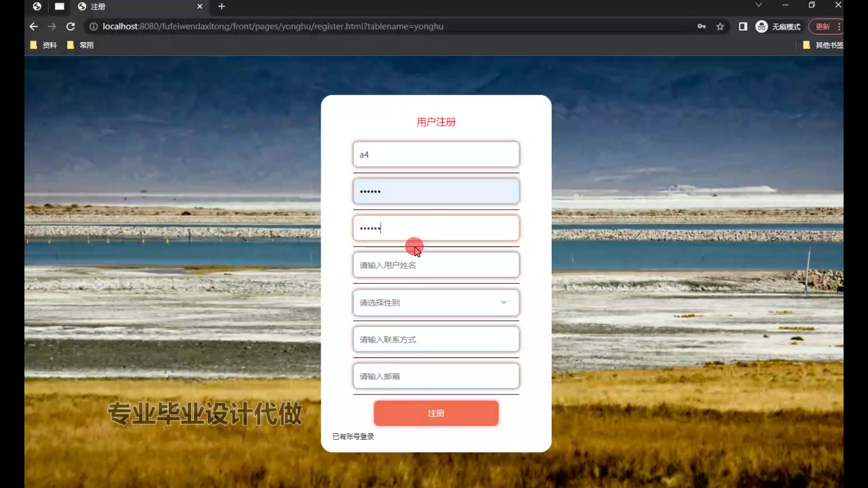Viewport: 868px width, 488px height.
Task: Close the 注册 tab
Action: pyautogui.click(x=199, y=6)
